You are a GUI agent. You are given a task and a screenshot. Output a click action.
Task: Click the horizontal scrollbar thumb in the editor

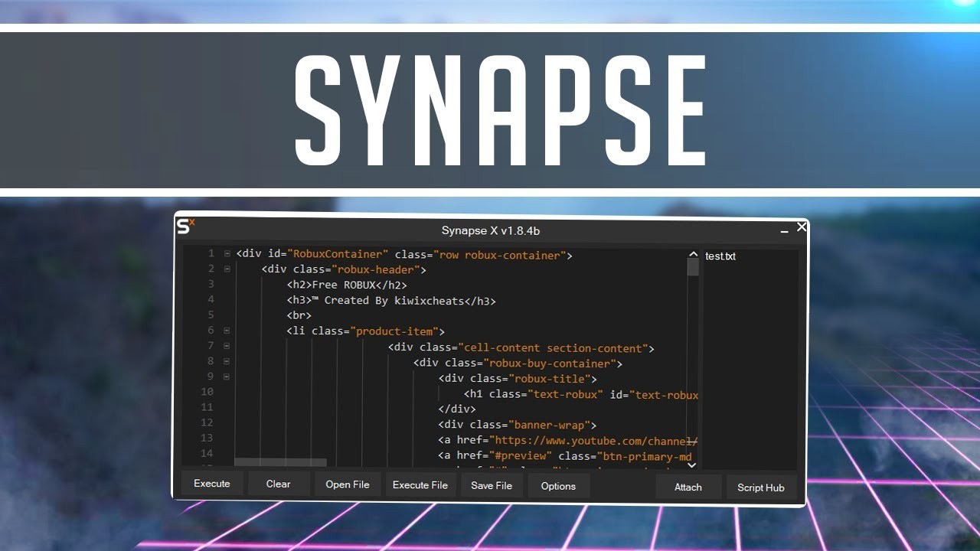click(280, 462)
